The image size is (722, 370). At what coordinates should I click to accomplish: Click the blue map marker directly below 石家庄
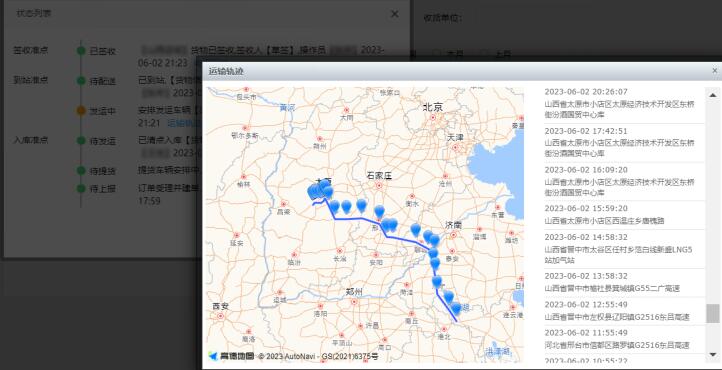(x=379, y=211)
